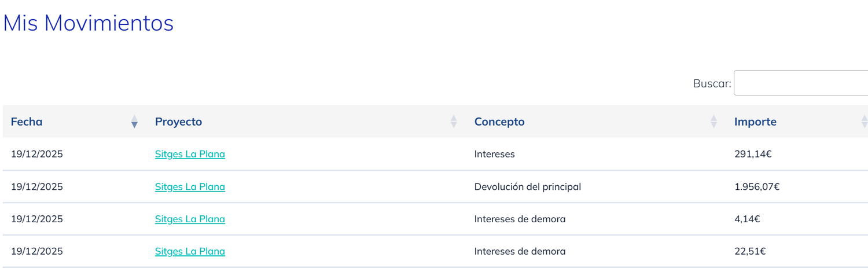868x268 pixels.
Task: Click the Proyecto column sort arrows
Action: 454,122
